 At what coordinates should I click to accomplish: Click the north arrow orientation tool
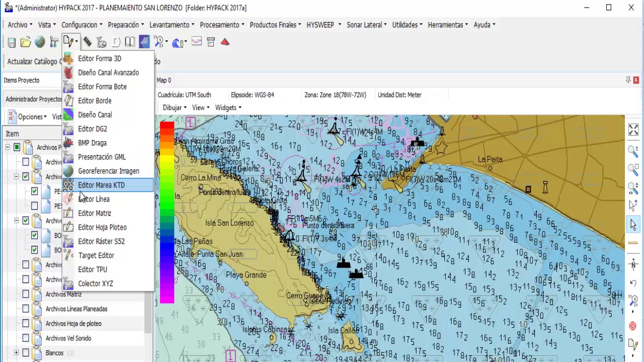[633, 264]
